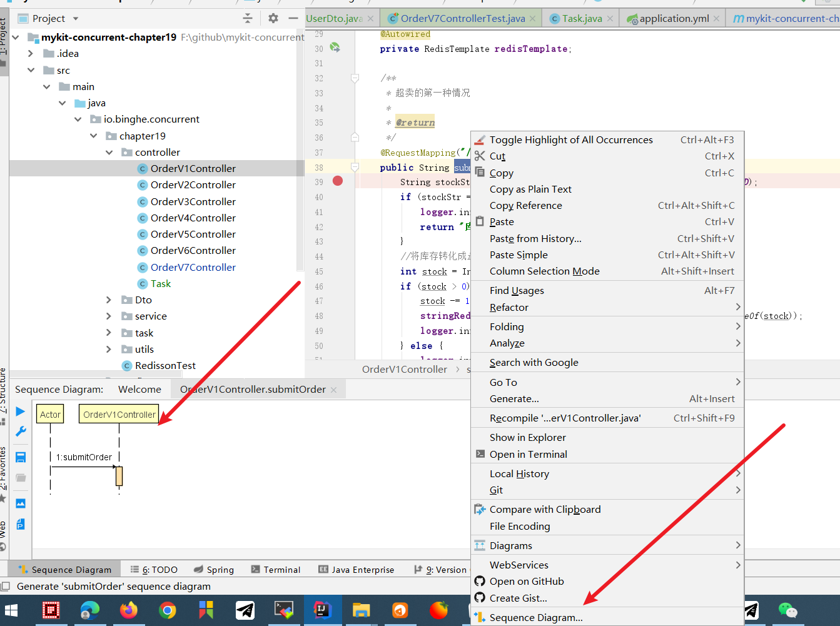Open the Project view dropdown arrow
The width and height of the screenshot is (840, 626).
pyautogui.click(x=76, y=19)
